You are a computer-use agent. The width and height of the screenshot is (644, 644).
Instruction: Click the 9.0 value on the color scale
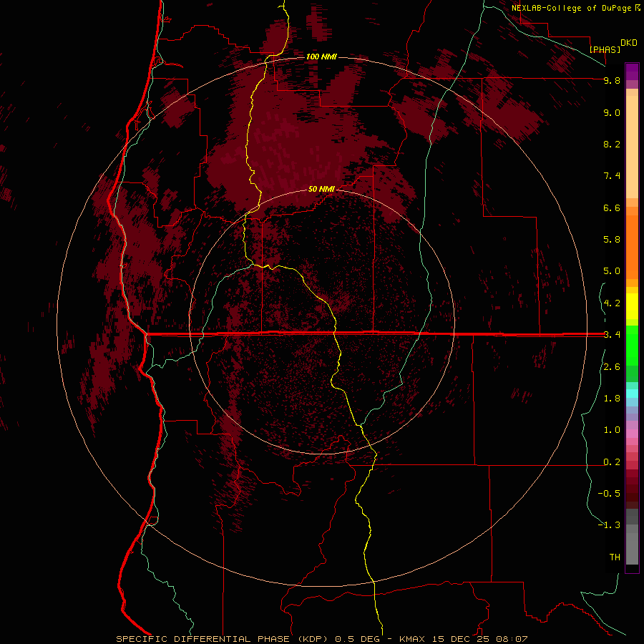(612, 112)
